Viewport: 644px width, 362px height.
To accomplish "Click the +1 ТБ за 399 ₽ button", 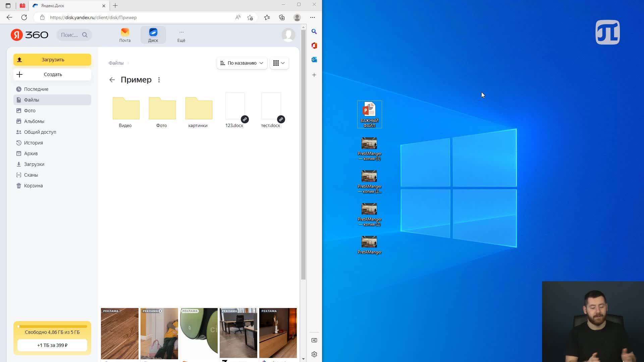I will pyautogui.click(x=52, y=345).
